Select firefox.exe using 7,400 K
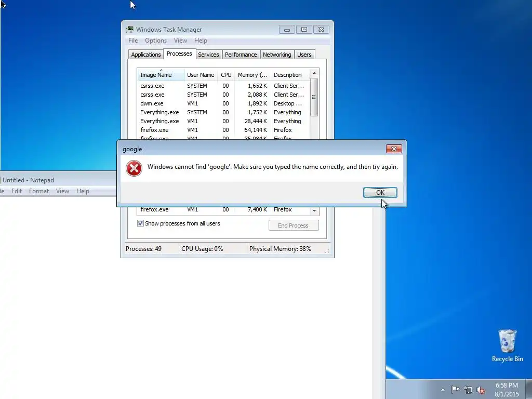This screenshot has height=399, width=532. coord(223,210)
